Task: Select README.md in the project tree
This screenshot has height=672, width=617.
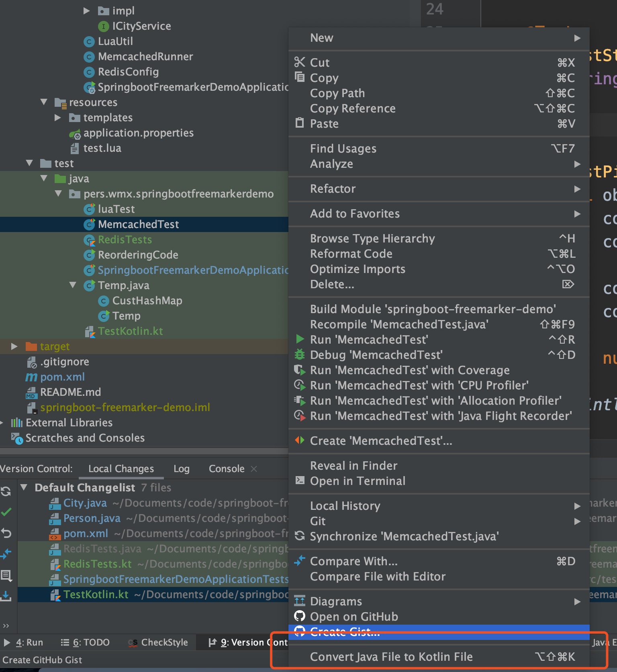Action: tap(70, 392)
